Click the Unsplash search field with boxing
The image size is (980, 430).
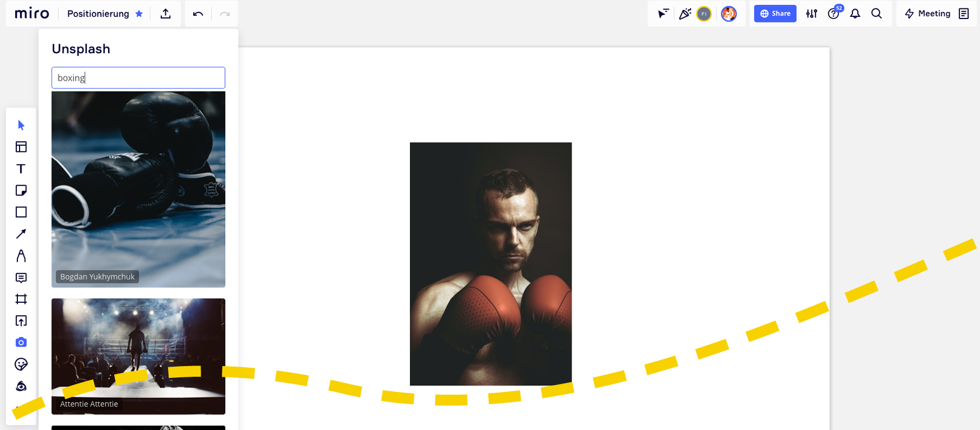pyautogui.click(x=138, y=78)
